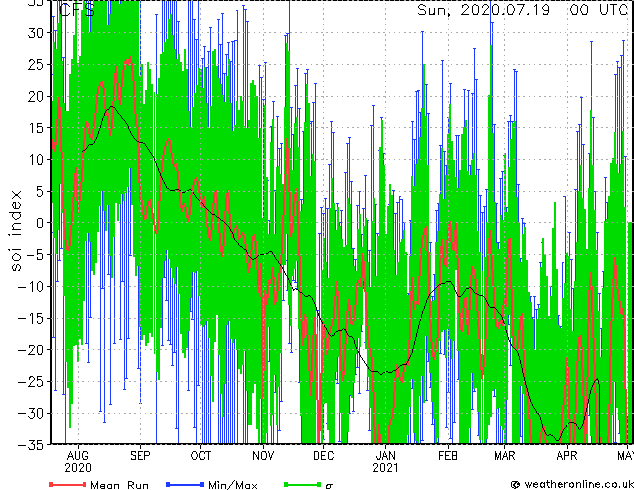
Task: Click the 'APR' month label
Action: 567,456
